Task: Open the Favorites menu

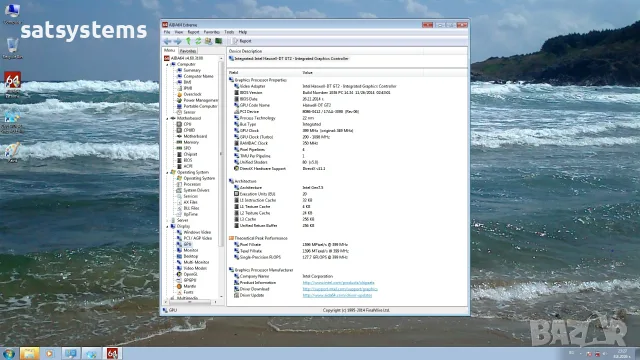Action: (x=211, y=32)
